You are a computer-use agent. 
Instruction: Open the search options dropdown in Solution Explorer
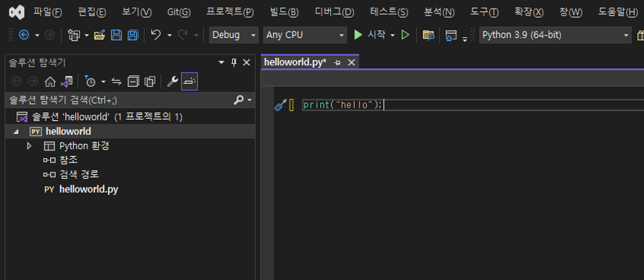(x=249, y=100)
